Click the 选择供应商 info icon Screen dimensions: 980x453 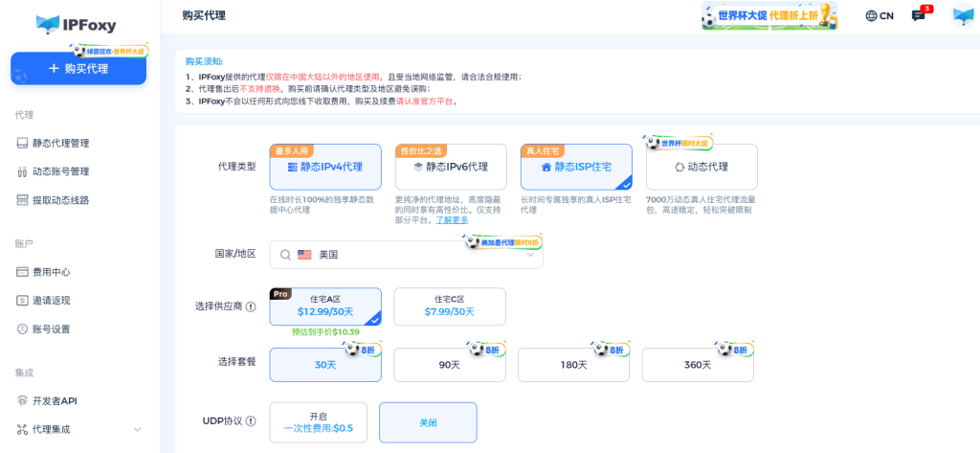(251, 306)
